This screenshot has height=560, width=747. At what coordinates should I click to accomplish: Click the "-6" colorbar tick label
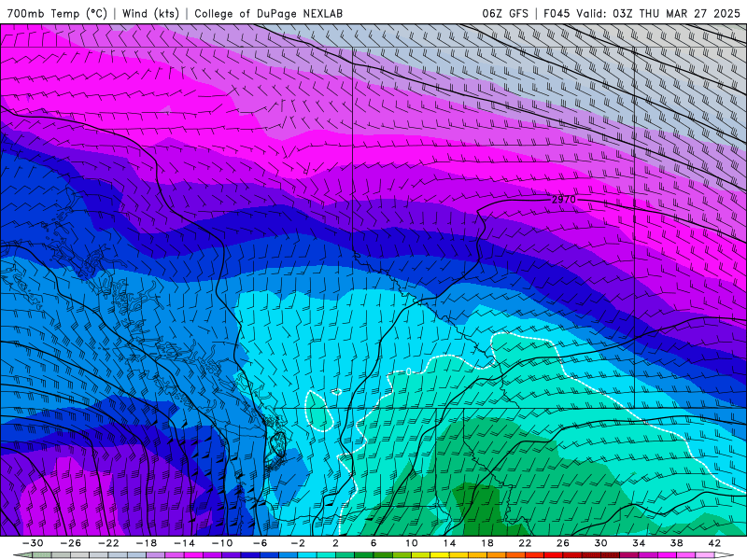point(261,543)
